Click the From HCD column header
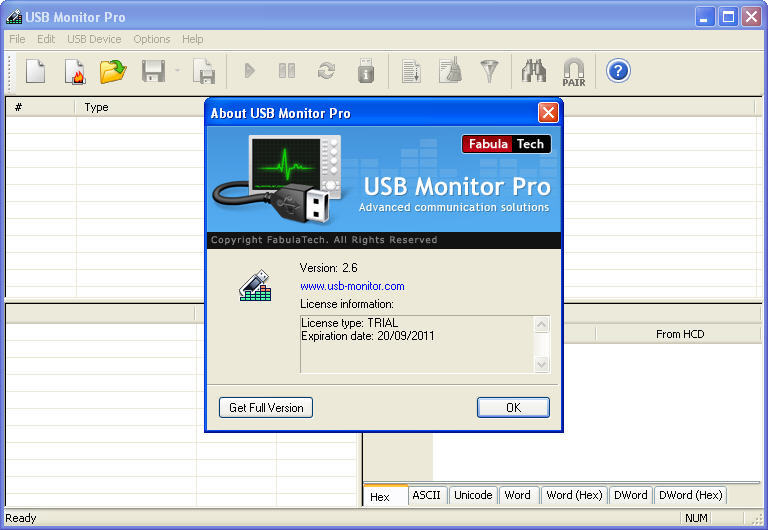Screen dimensions: 768x530 [680, 334]
